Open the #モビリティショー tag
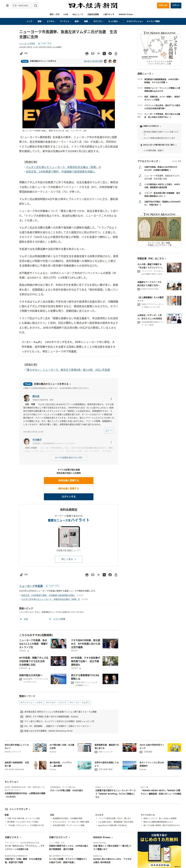This screenshot has height=868, width=186. pos(135,21)
